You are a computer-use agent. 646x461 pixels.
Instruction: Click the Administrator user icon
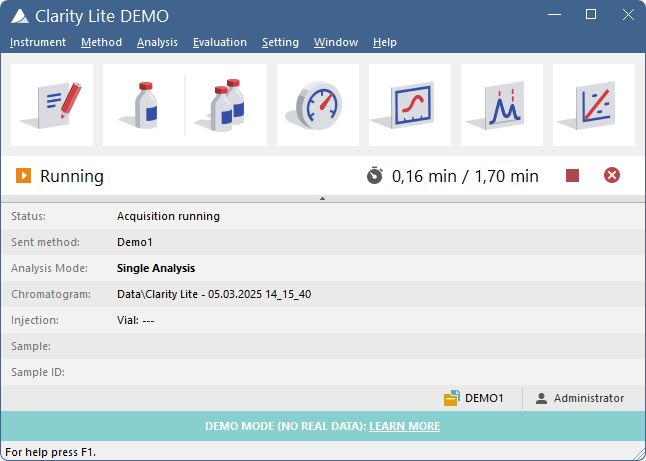pos(541,398)
